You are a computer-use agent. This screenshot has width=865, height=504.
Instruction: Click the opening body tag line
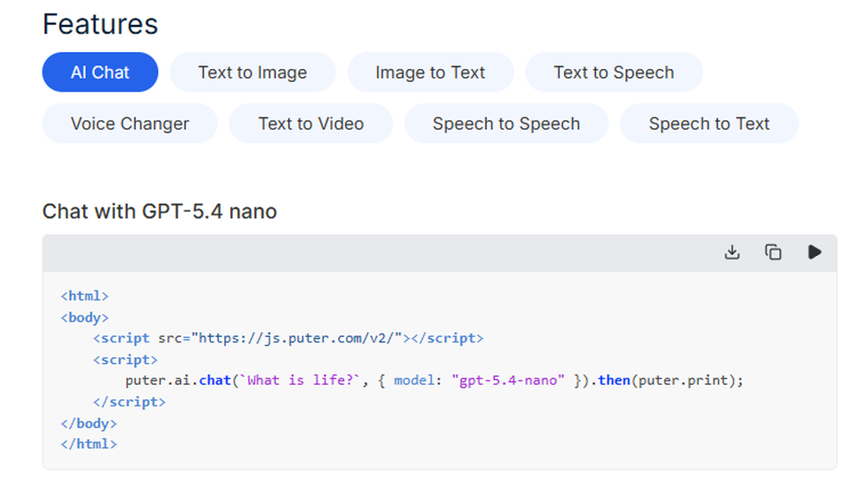[x=85, y=317]
